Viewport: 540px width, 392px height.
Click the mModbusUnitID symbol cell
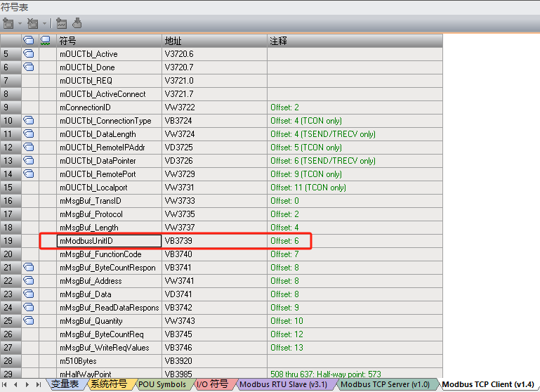pyautogui.click(x=109, y=240)
